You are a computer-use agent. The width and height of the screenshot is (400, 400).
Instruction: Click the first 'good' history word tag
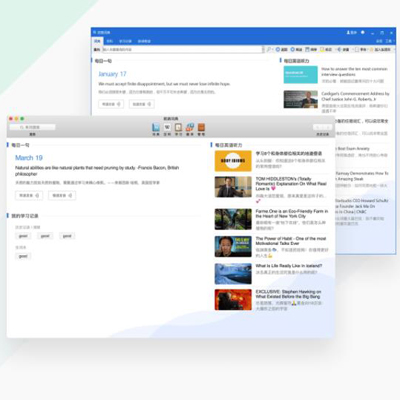pos(23,236)
